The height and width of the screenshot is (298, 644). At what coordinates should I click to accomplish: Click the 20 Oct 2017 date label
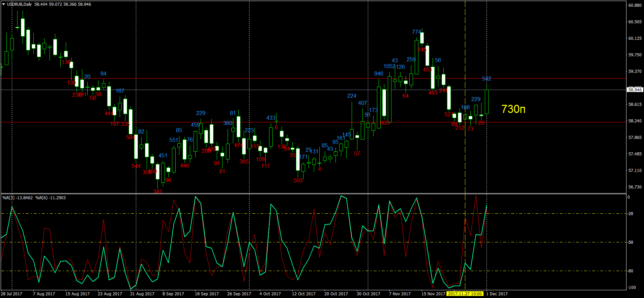[x=336, y=294]
